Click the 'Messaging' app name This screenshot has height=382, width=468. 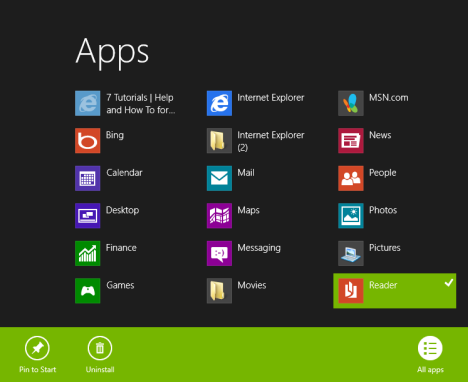[x=259, y=248]
